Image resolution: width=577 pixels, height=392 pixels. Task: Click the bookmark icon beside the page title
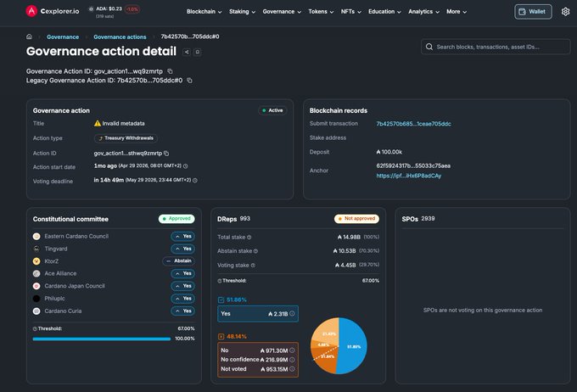coord(197,52)
